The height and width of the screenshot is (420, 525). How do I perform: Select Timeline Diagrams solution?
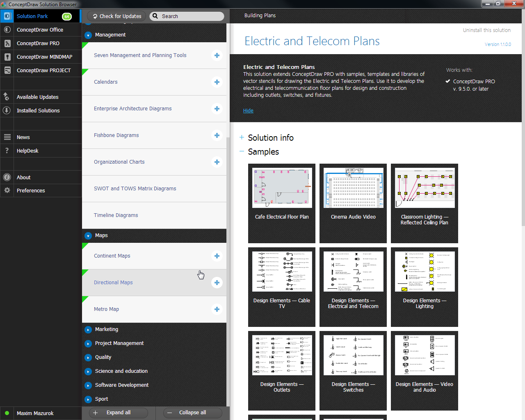tap(154, 215)
